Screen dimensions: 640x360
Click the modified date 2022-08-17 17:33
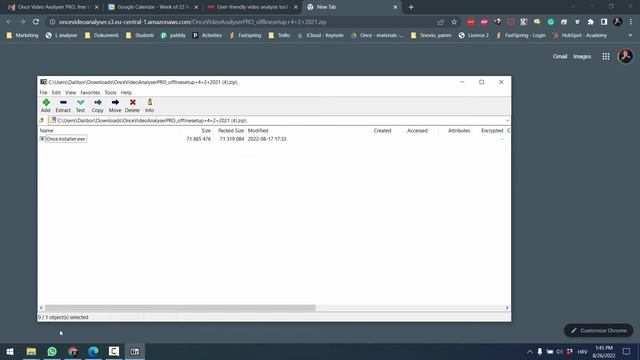pos(267,139)
